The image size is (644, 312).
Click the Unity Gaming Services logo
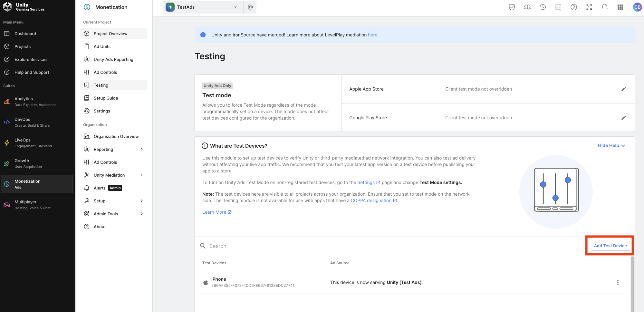pos(24,7)
